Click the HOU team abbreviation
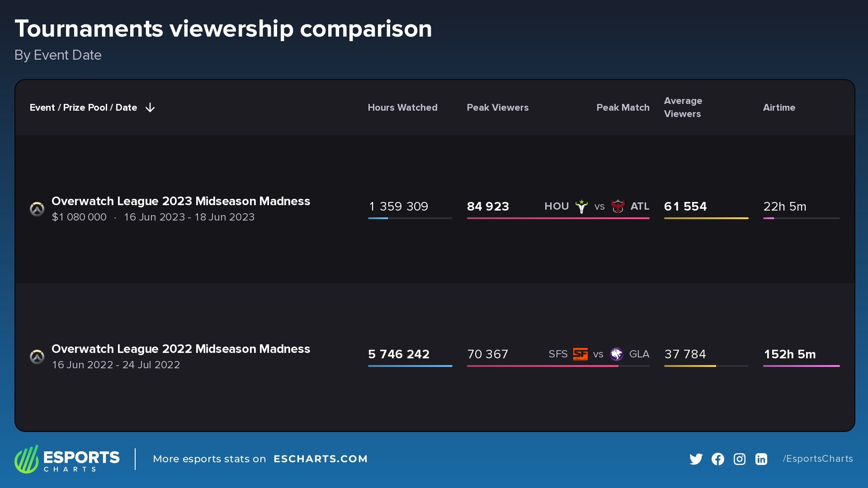The height and width of the screenshot is (488, 868). click(557, 206)
